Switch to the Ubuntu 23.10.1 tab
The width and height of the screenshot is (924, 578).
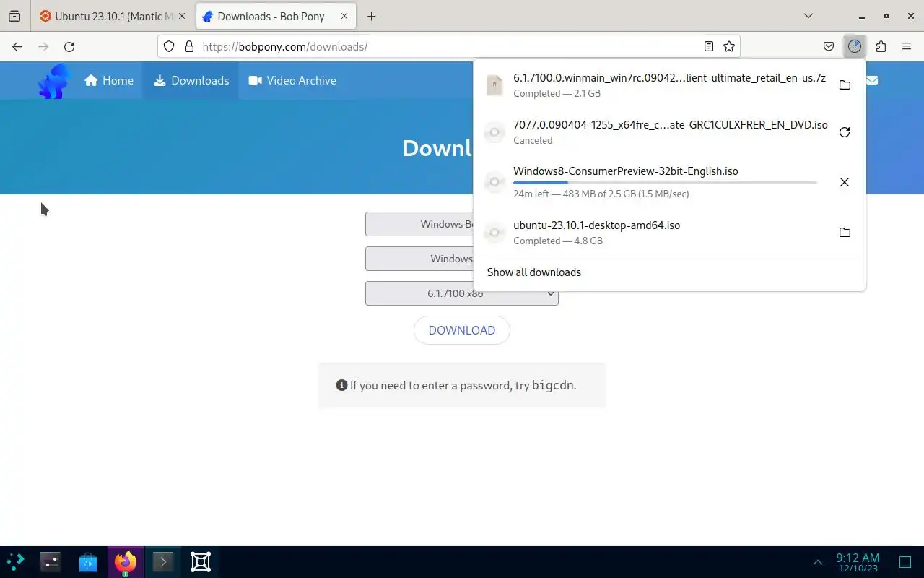coord(113,16)
